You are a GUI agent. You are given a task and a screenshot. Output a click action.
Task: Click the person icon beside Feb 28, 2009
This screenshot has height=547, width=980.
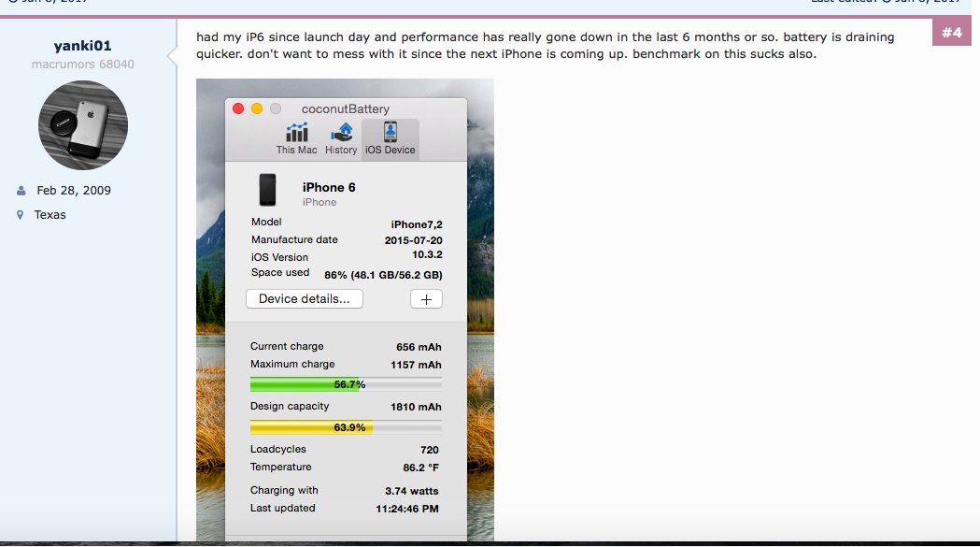click(21, 190)
